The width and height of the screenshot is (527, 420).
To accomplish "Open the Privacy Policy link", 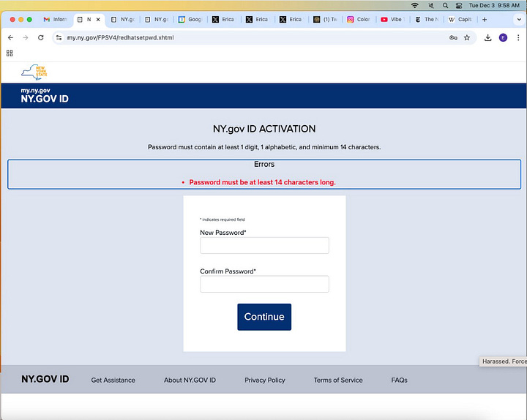I will (x=265, y=380).
